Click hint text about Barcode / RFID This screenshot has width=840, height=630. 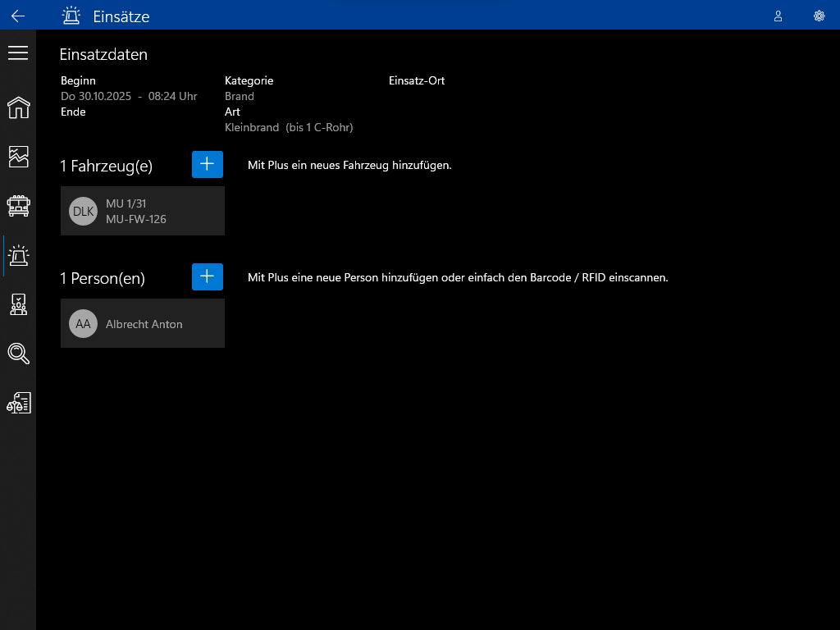coord(458,277)
